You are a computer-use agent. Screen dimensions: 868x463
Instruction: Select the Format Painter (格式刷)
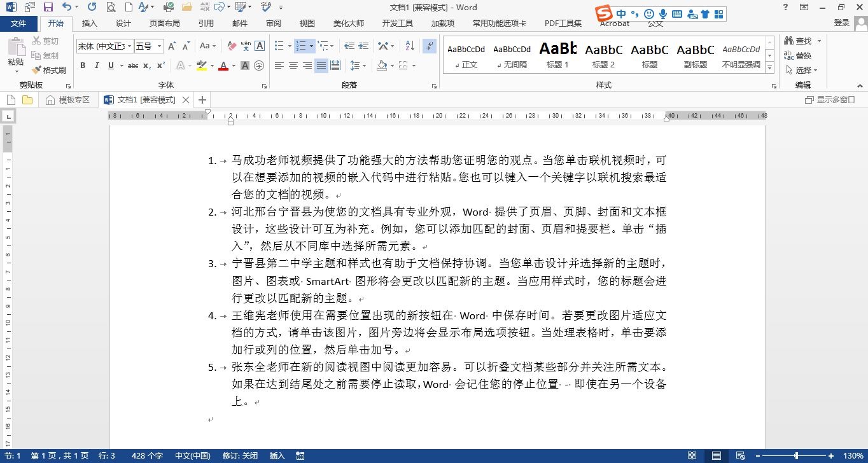50,70
